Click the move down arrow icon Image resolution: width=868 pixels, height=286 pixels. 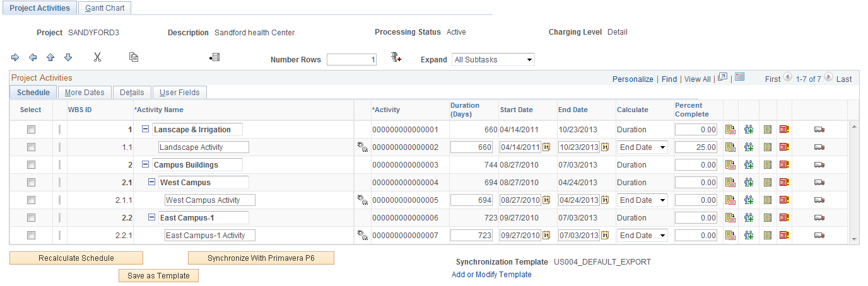[x=68, y=57]
